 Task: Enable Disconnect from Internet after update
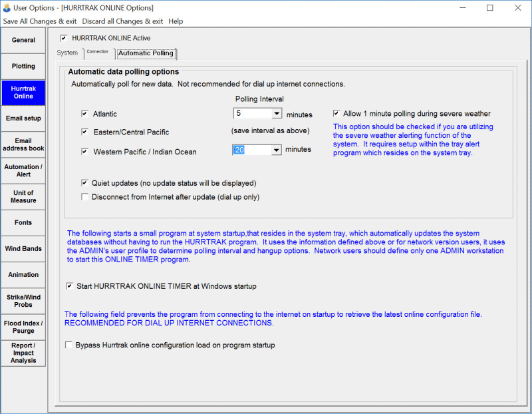pos(84,197)
